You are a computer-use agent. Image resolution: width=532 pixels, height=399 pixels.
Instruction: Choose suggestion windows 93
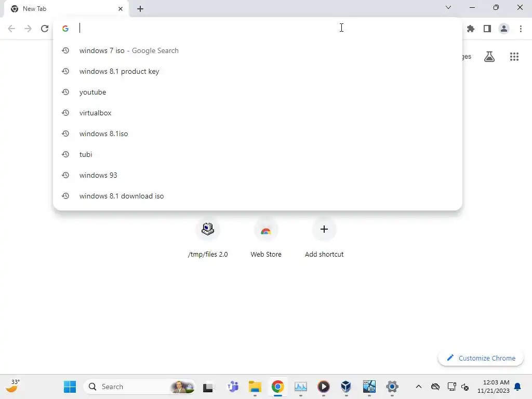[258, 175]
